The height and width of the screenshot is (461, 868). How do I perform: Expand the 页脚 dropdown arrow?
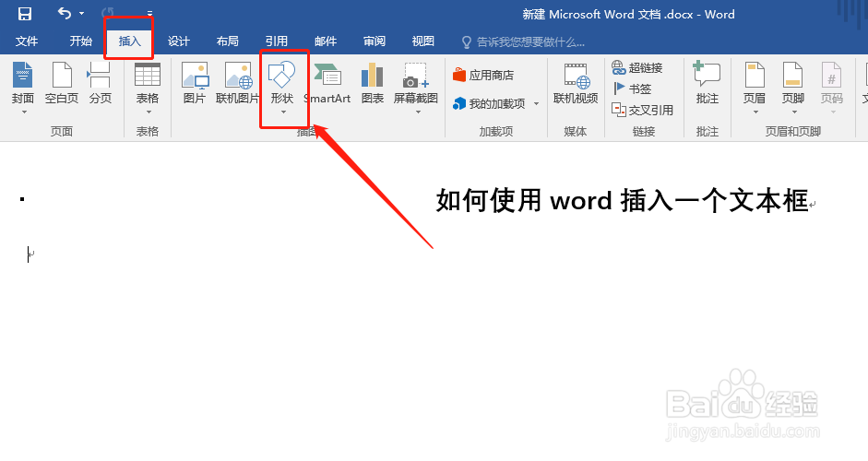click(794, 112)
